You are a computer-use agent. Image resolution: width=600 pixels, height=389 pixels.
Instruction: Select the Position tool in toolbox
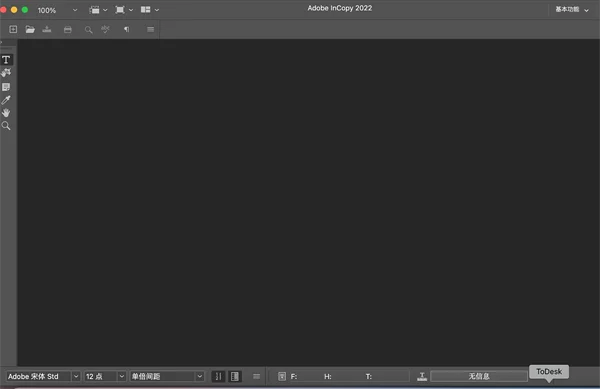(6, 73)
